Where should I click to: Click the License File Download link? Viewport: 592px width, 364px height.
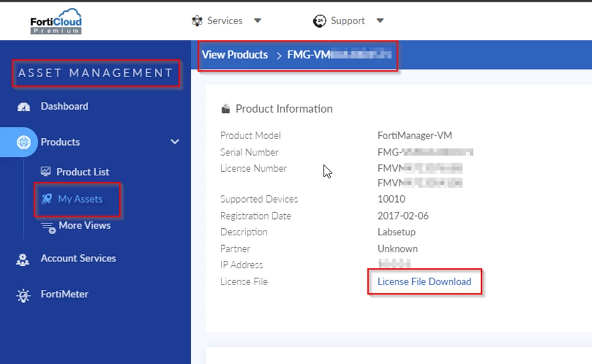point(424,281)
